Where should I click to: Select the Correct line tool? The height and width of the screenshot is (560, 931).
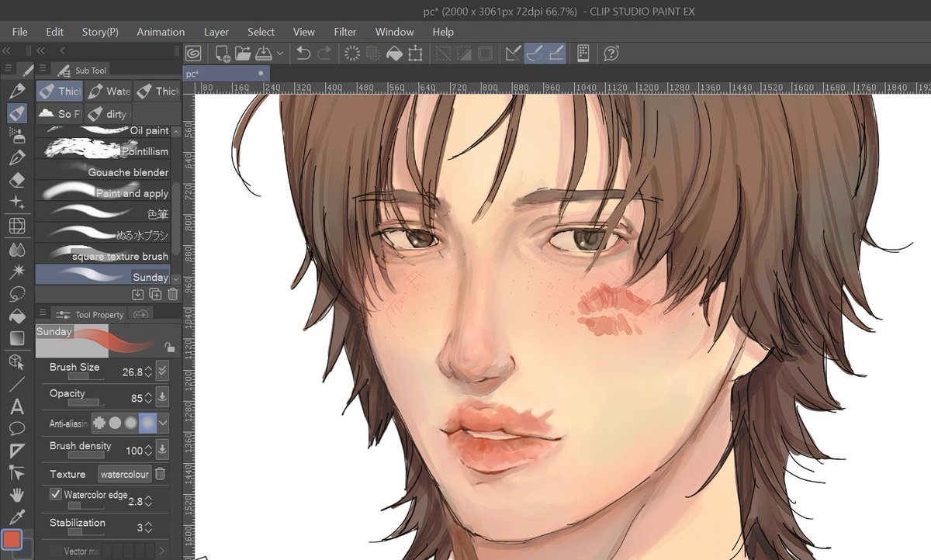(x=17, y=473)
